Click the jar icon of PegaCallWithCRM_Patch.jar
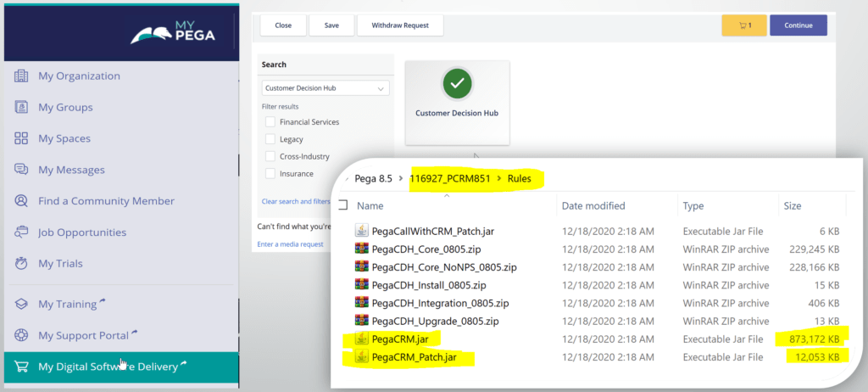 coord(361,231)
